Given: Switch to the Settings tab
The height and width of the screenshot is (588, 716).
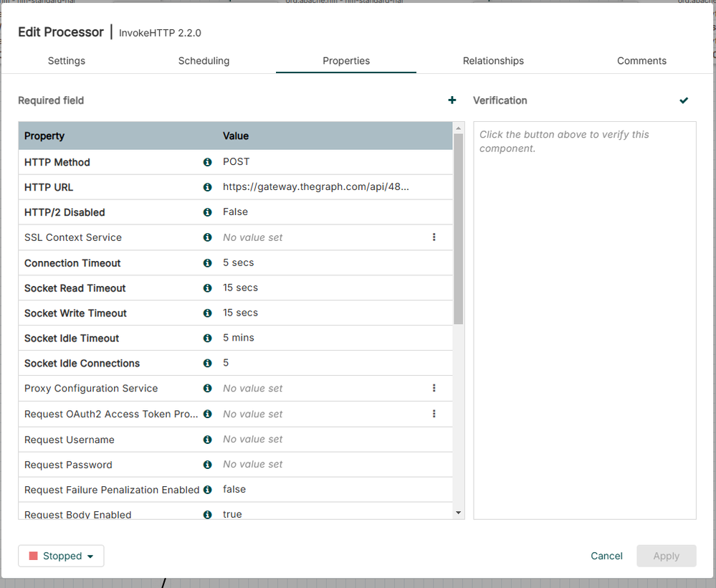Looking at the screenshot, I should 67,61.
